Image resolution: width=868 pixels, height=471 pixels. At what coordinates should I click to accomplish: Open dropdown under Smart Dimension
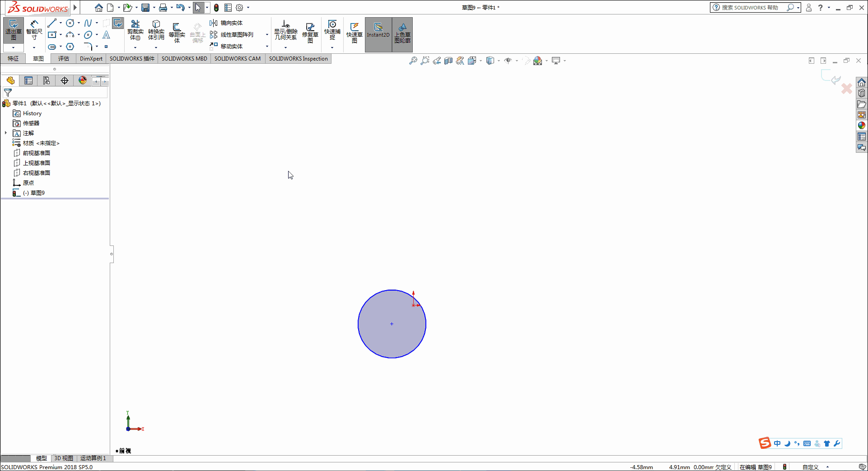34,47
